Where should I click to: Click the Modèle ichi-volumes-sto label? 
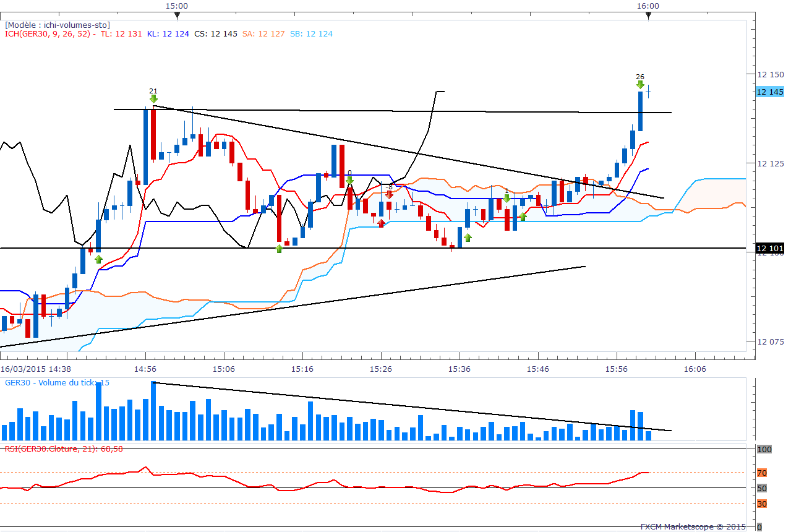click(58, 25)
